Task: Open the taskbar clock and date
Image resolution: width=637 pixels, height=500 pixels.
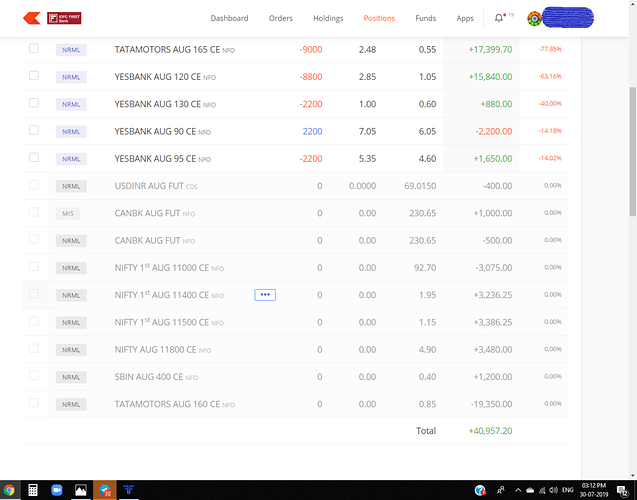Action: pyautogui.click(x=594, y=490)
